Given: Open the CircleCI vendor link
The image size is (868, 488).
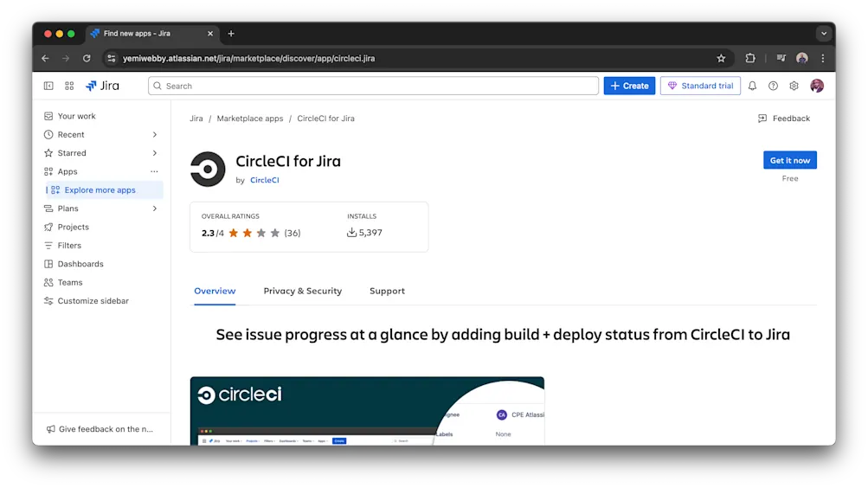Looking at the screenshot, I should 265,180.
